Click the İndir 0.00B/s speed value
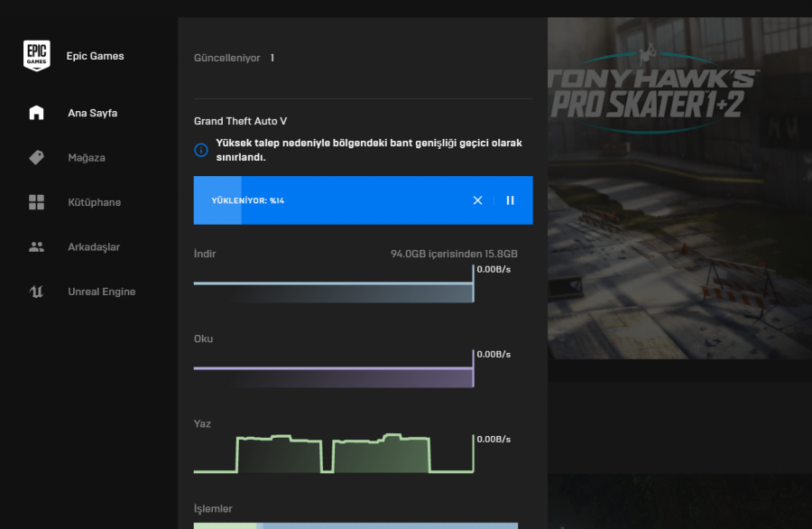 (x=494, y=269)
